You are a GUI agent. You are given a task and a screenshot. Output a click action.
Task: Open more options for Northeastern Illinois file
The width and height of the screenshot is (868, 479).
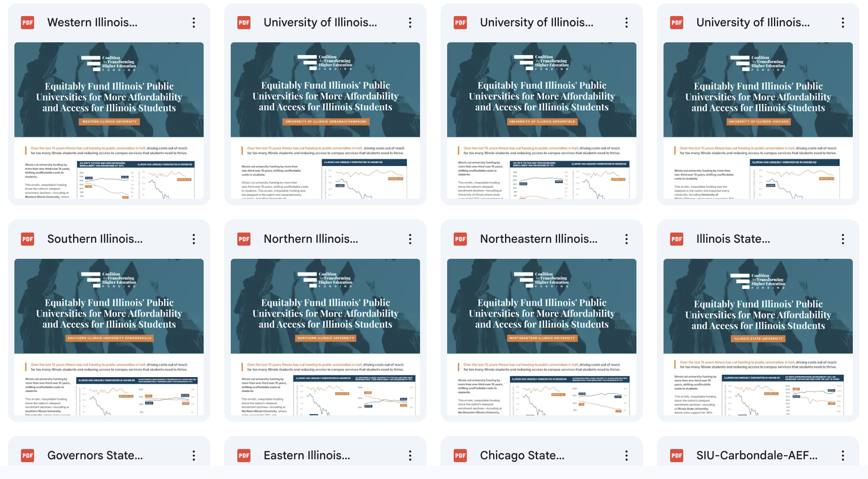point(626,239)
